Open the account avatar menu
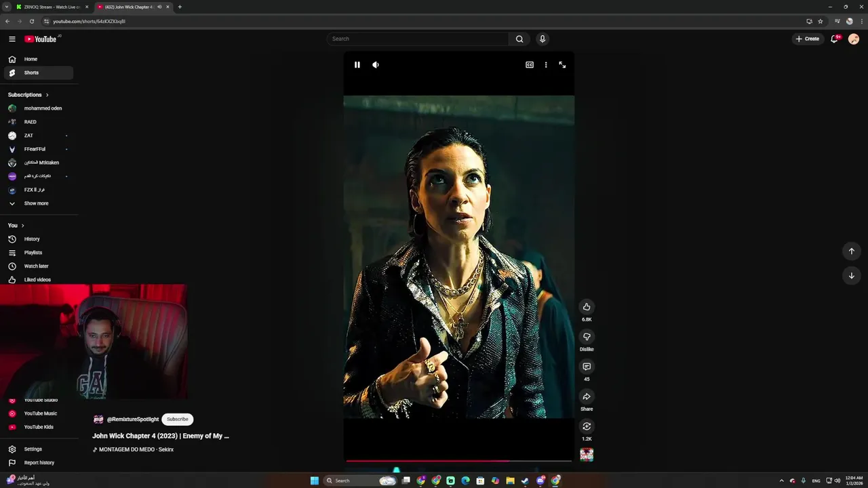The image size is (868, 488). 854,39
